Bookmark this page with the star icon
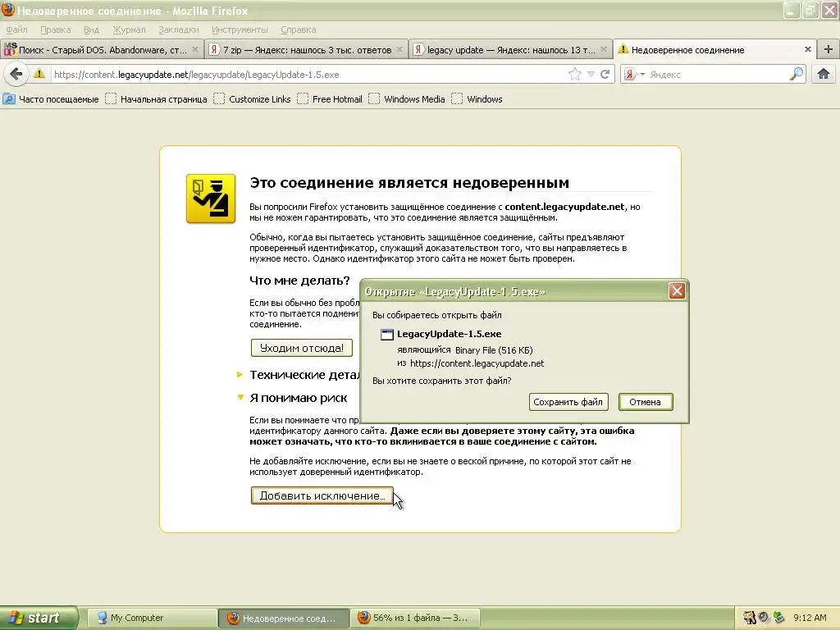The width and height of the screenshot is (840, 630). (575, 74)
